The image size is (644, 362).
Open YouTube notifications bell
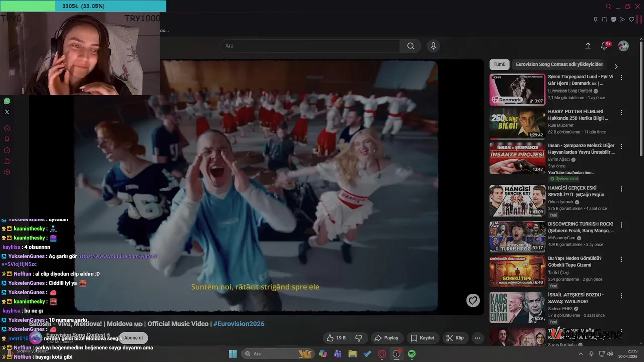(x=605, y=46)
